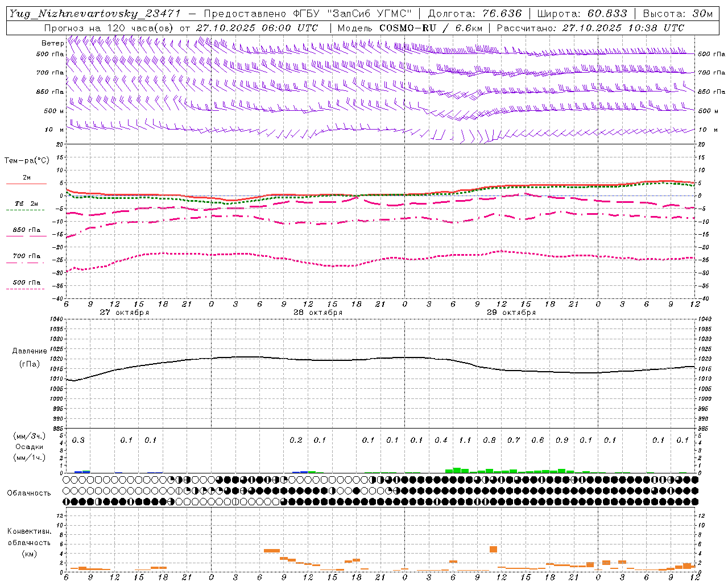Select the forecast start time 27.10.2025 06:00 UTC
Image resolution: width=728 pixels, height=582 pixels.
[257, 28]
